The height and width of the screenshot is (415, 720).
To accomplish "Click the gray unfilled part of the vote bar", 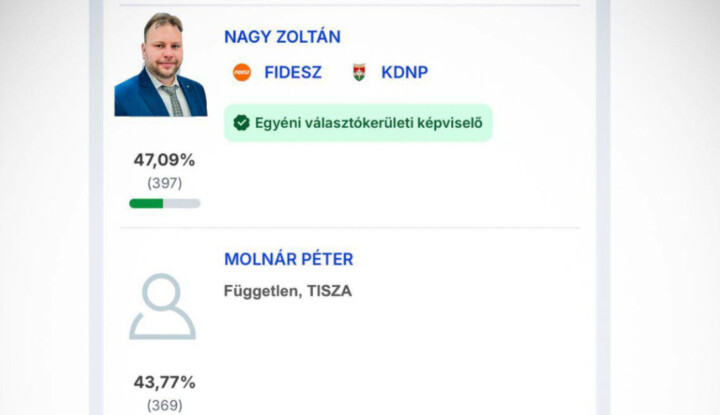I will [182, 203].
